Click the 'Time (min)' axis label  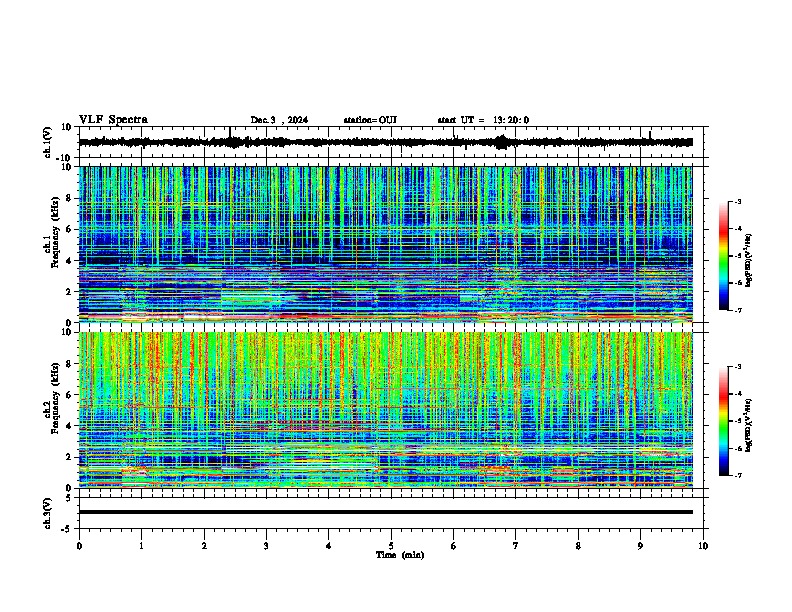400,555
